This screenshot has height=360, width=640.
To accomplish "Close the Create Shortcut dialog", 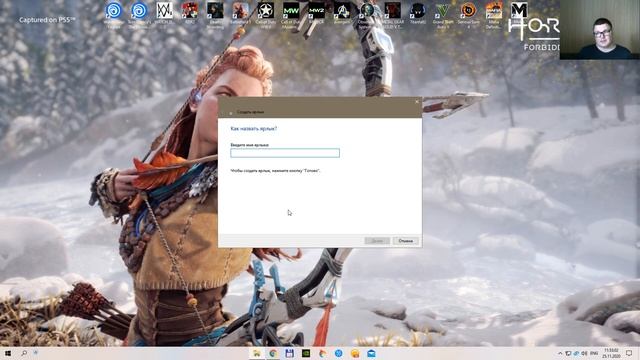I will (x=417, y=102).
